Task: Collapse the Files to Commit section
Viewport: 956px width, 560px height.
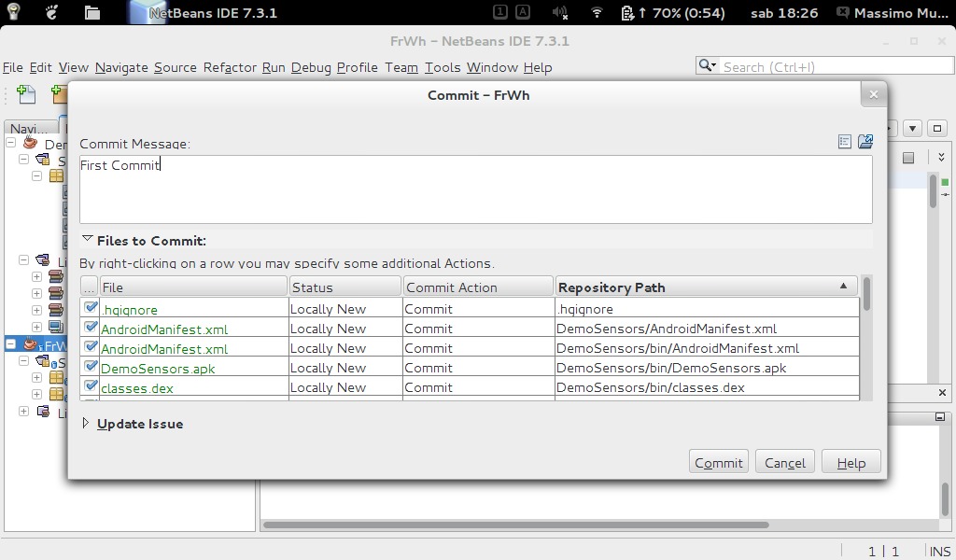Action: point(87,240)
